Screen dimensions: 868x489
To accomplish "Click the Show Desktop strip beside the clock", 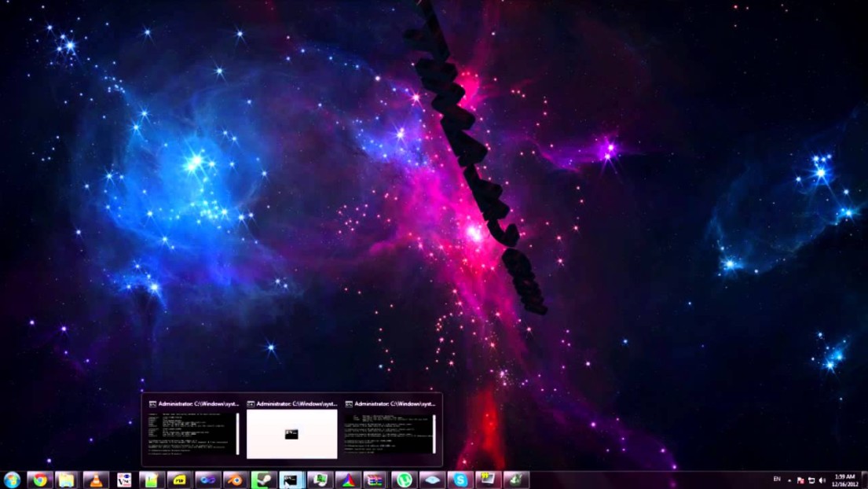I will (x=865, y=480).
